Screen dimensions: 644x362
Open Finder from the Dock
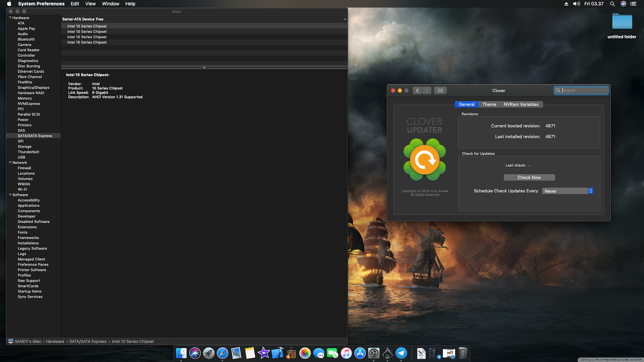coord(182,353)
